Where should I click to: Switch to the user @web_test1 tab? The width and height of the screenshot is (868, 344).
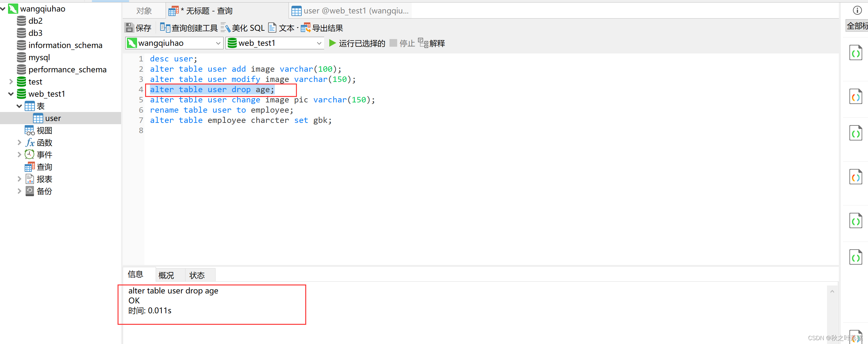point(350,11)
